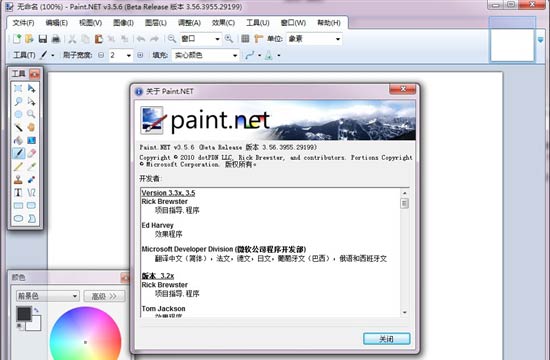Viewport: 550px width, 360px height.
Task: Select the Pencil tool
Action: point(18,166)
